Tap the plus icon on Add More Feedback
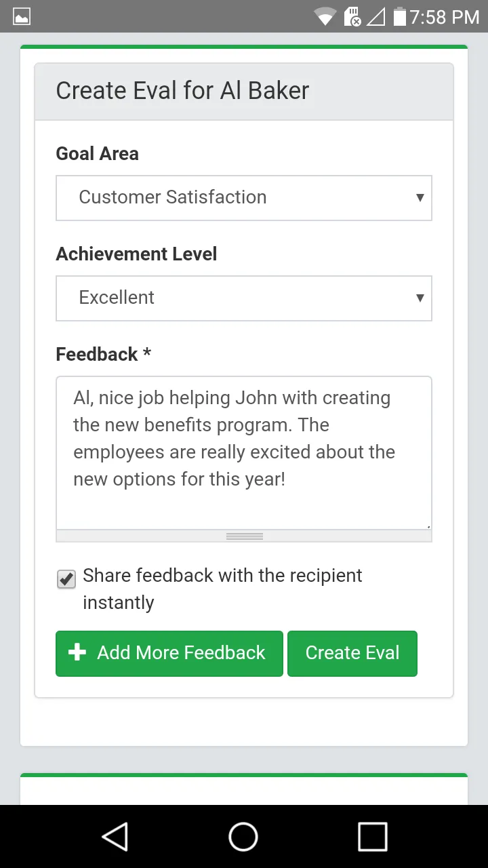Image resolution: width=488 pixels, height=868 pixels. 77,652
